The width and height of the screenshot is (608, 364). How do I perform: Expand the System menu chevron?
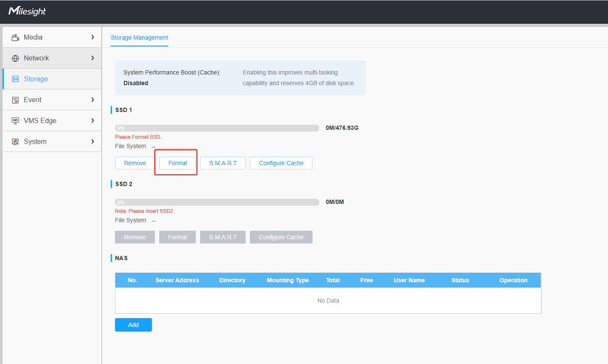[92, 141]
